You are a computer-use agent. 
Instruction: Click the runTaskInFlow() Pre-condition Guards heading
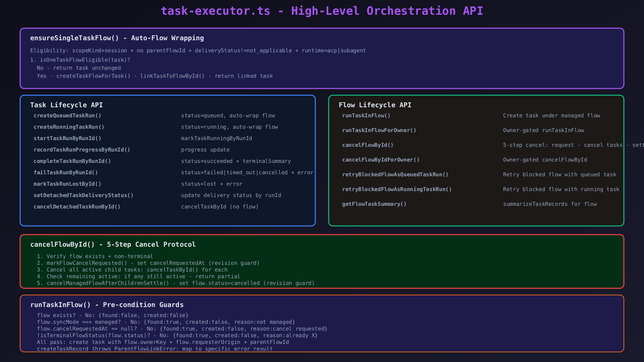(x=107, y=305)
